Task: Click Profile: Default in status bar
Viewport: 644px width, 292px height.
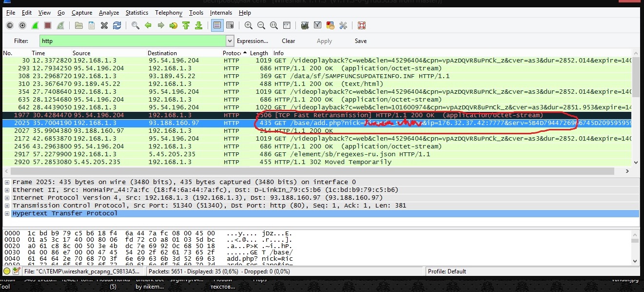Action: [x=447, y=271]
